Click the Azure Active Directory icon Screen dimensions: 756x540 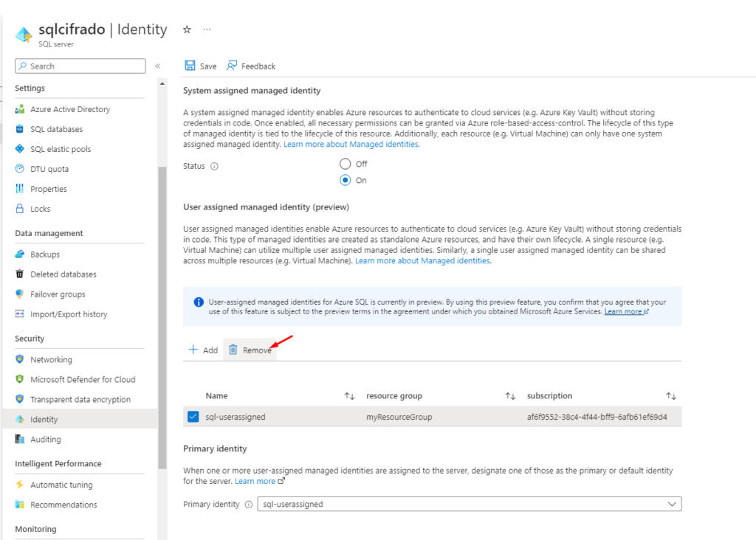20,109
